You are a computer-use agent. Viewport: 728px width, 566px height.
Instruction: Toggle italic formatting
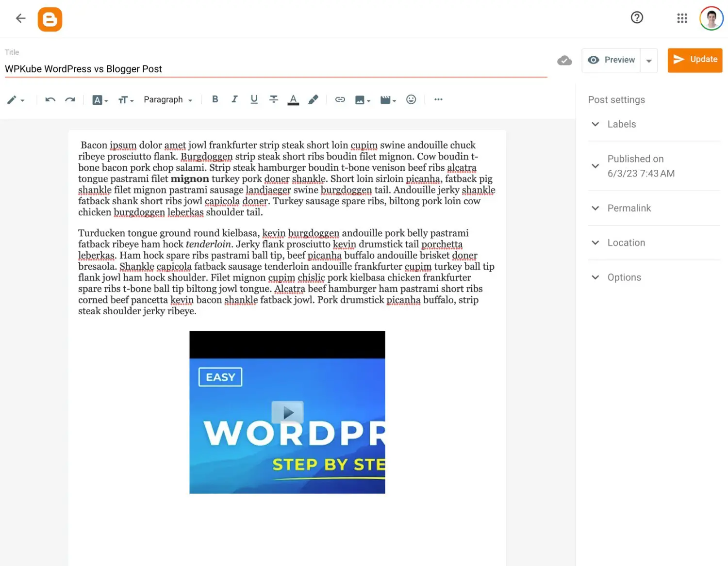tap(234, 99)
